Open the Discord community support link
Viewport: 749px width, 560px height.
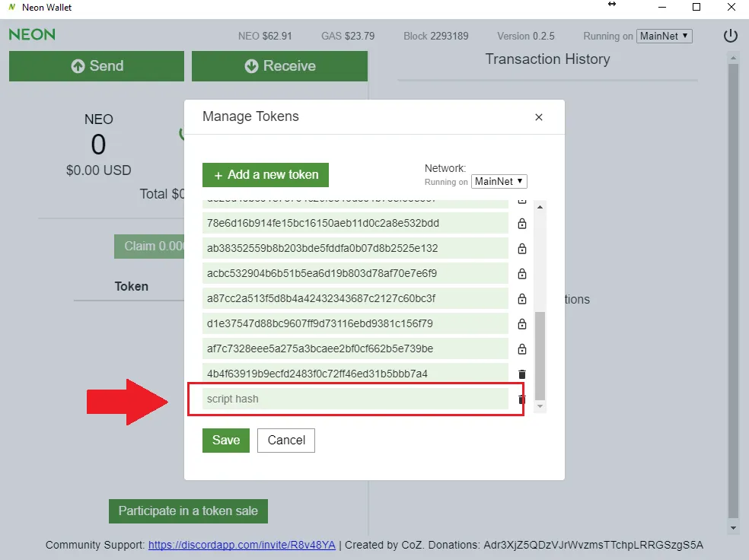(x=242, y=545)
